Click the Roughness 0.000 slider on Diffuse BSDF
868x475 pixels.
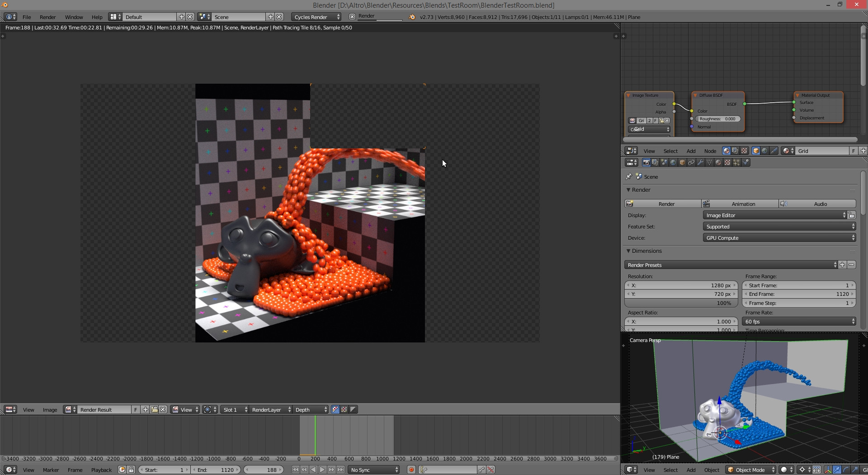coord(718,119)
